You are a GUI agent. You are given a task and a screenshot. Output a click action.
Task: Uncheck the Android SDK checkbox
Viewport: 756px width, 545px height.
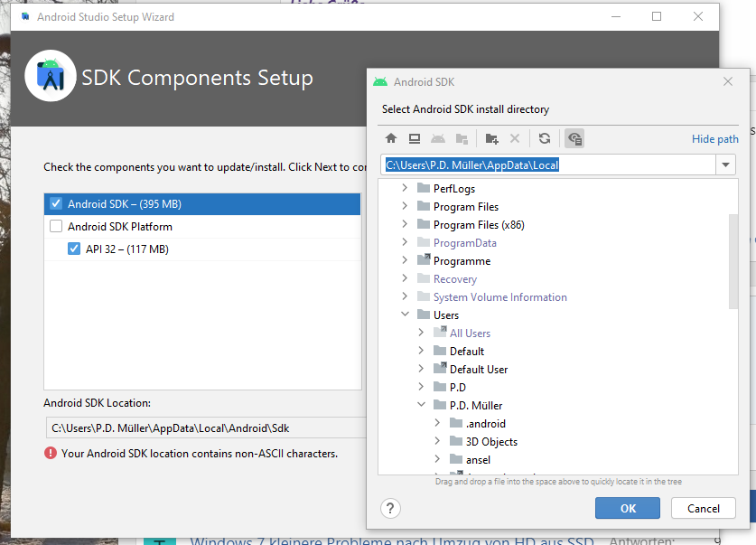56,203
